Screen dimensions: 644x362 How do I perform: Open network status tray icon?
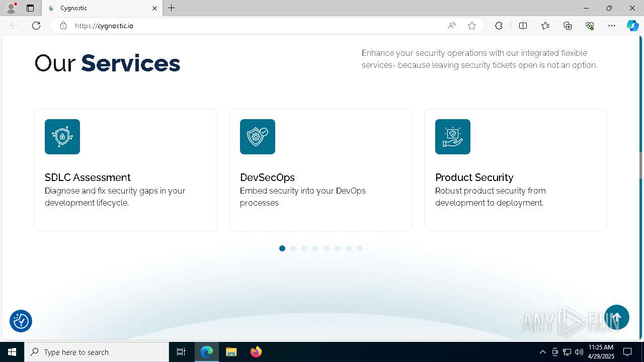pyautogui.click(x=567, y=352)
